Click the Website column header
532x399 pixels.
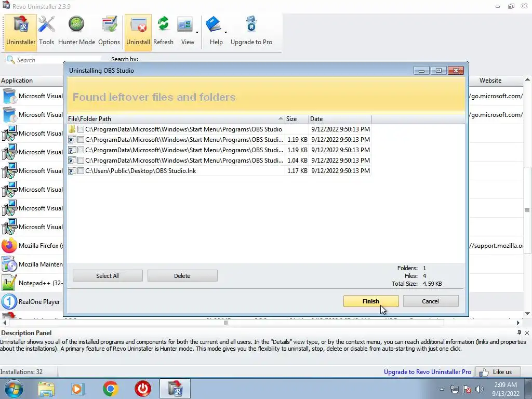tap(495, 81)
